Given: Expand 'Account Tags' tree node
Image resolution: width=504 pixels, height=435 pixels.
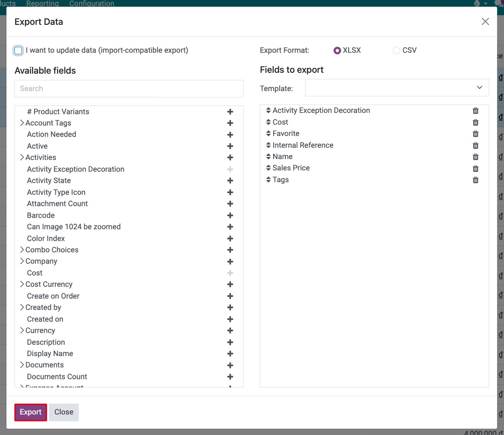Looking at the screenshot, I should tap(22, 123).
